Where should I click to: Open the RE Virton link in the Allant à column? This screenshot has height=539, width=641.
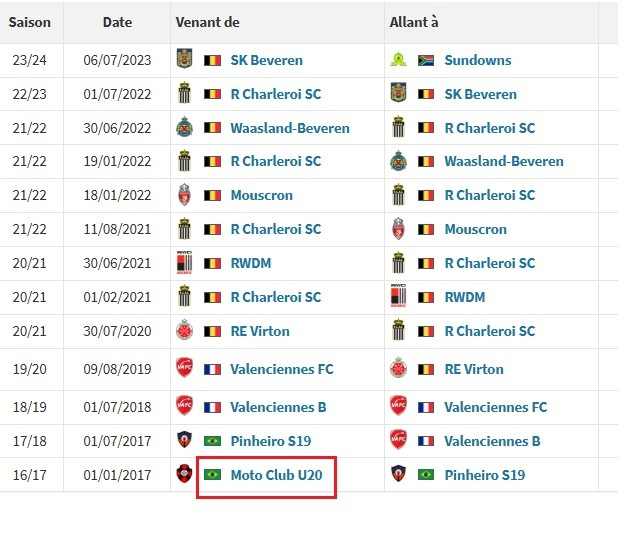click(474, 369)
